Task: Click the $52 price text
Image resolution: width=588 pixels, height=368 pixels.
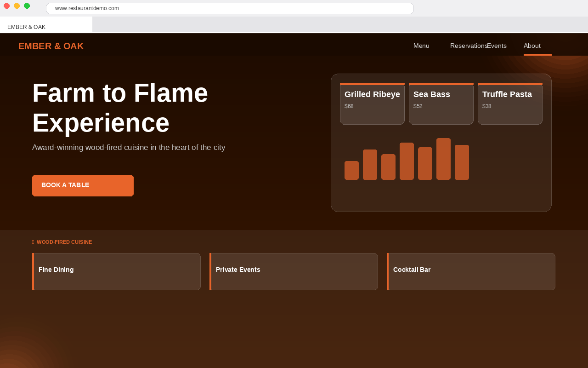Action: click(x=418, y=106)
